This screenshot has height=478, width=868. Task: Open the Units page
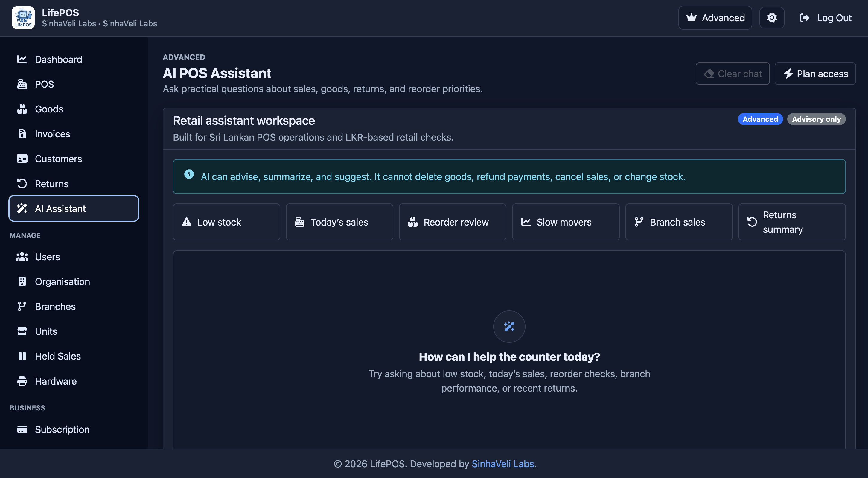click(74, 331)
